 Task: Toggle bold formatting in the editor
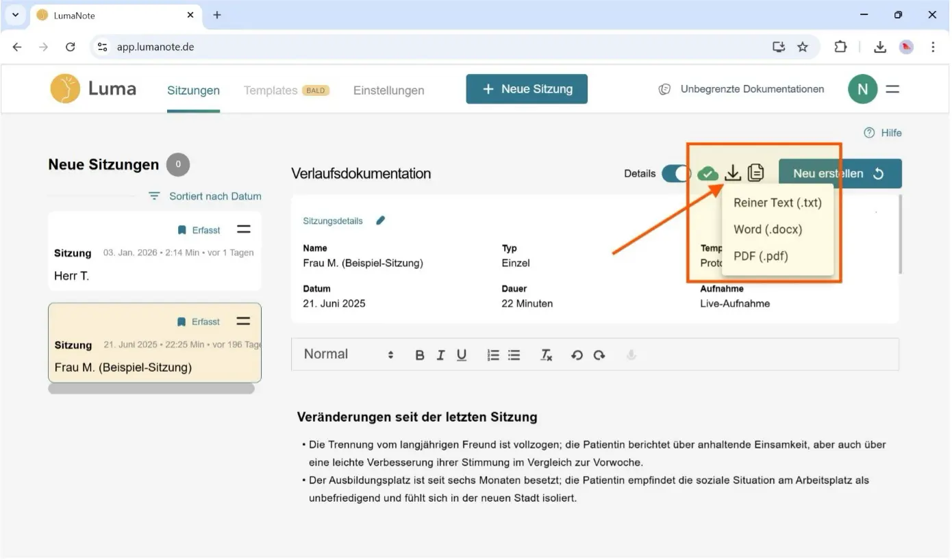pyautogui.click(x=420, y=355)
